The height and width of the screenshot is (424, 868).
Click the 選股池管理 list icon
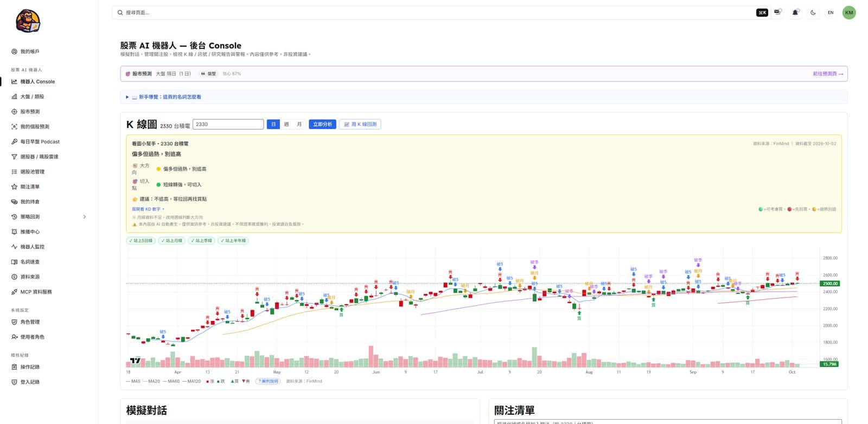pyautogui.click(x=14, y=172)
